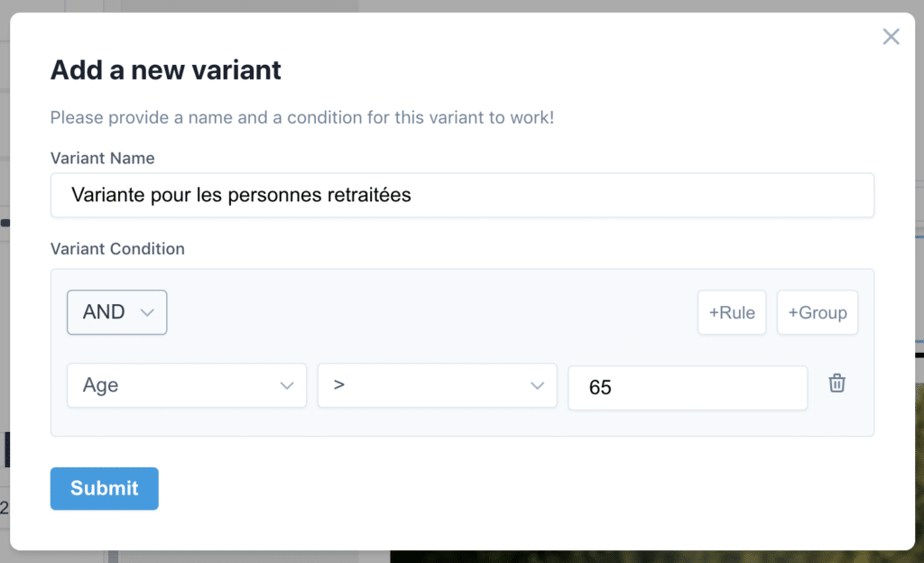This screenshot has height=563, width=924.
Task: Click the chevron arrow in Age dropdown
Action: pyautogui.click(x=287, y=386)
